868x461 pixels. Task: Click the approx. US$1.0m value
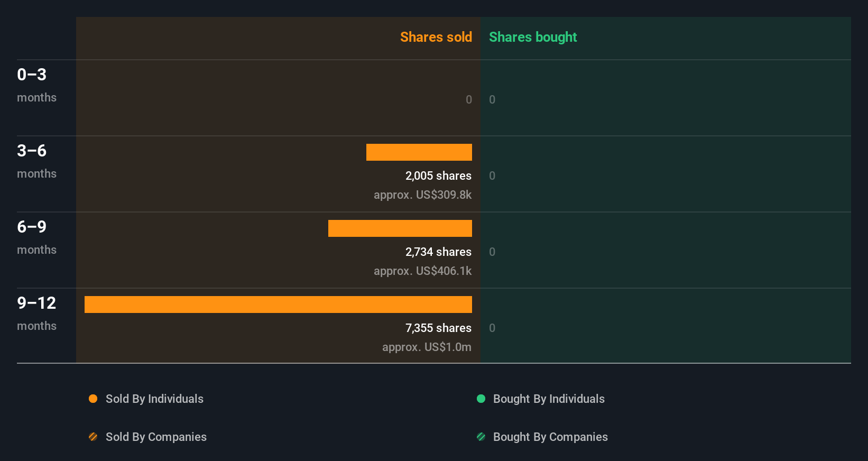tap(427, 347)
